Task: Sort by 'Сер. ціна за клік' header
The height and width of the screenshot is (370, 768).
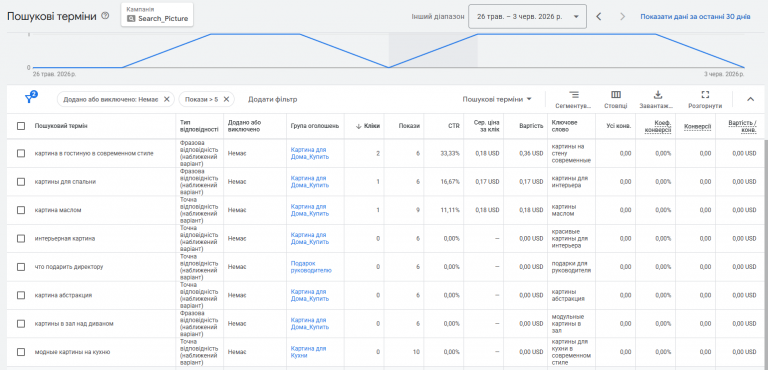Action: point(487,126)
